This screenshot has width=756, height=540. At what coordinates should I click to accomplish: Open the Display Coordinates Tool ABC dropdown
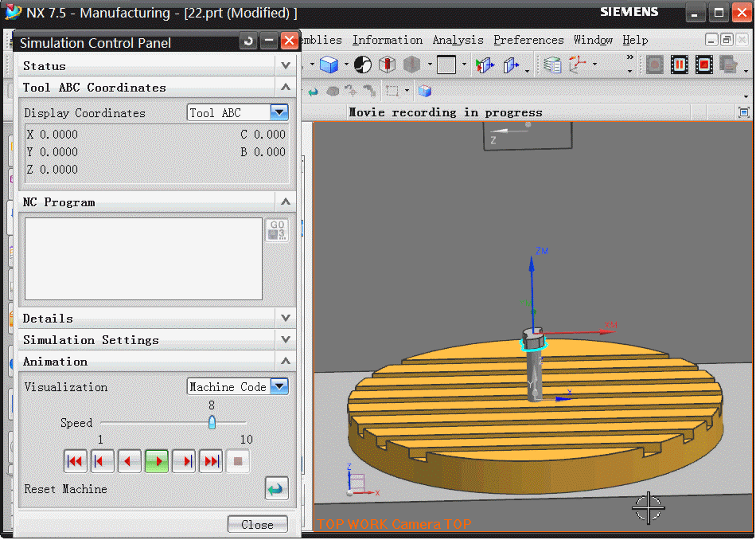tap(279, 112)
